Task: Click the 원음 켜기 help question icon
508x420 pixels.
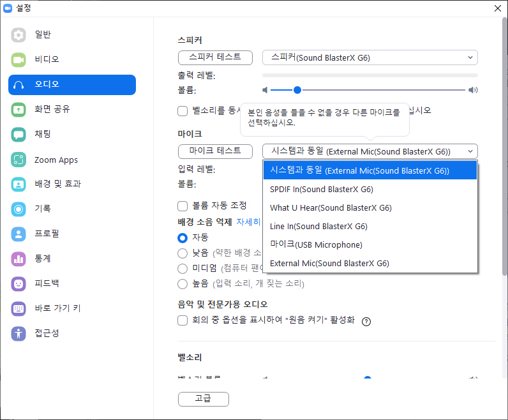Action: tap(366, 322)
